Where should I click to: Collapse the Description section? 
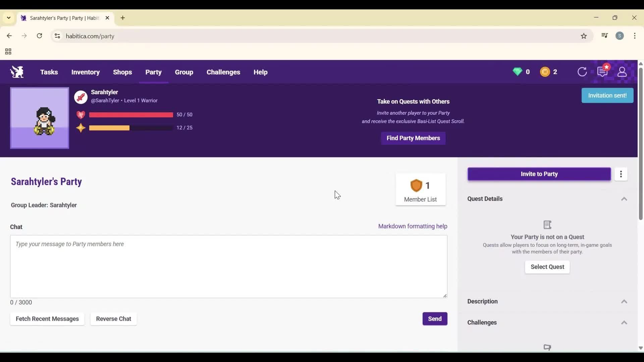tap(624, 301)
